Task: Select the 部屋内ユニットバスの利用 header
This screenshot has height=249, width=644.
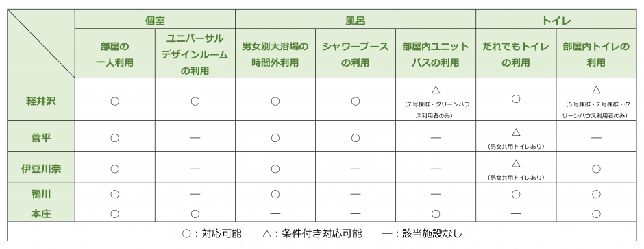Action: click(x=436, y=54)
